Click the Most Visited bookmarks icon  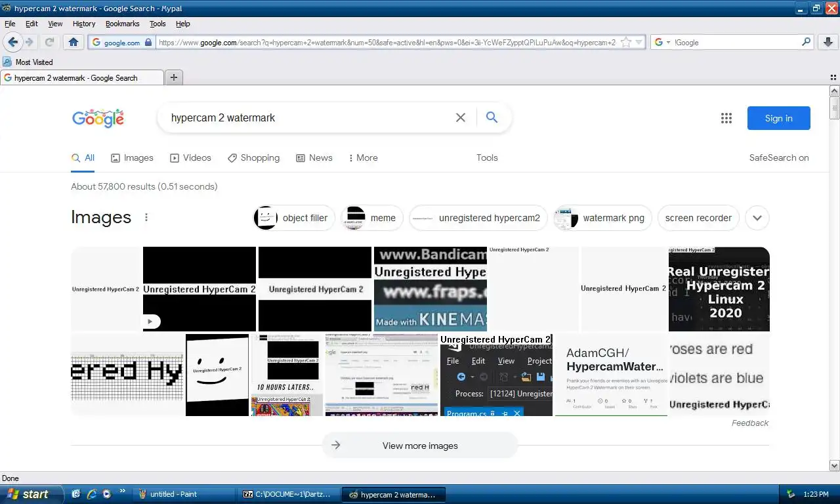click(x=7, y=62)
